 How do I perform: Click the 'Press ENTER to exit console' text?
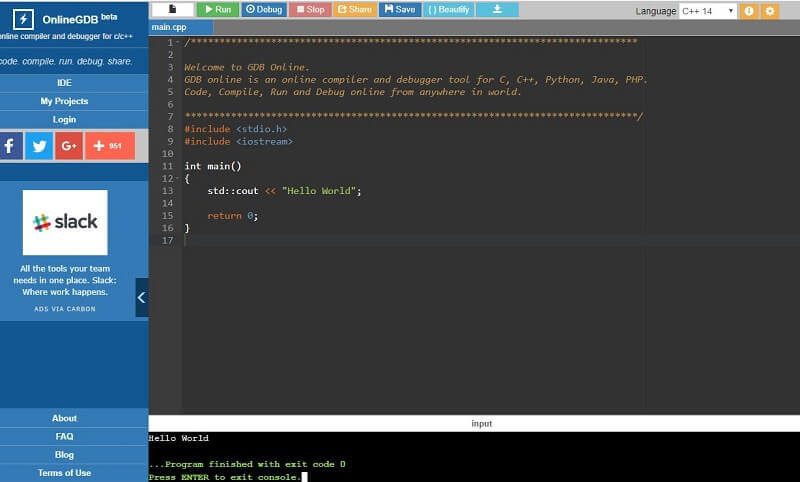click(x=224, y=477)
